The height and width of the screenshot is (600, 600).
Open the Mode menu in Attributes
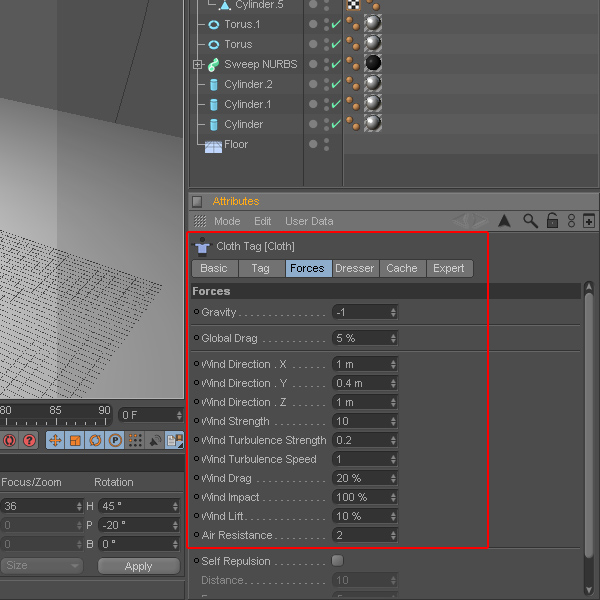[x=227, y=221]
